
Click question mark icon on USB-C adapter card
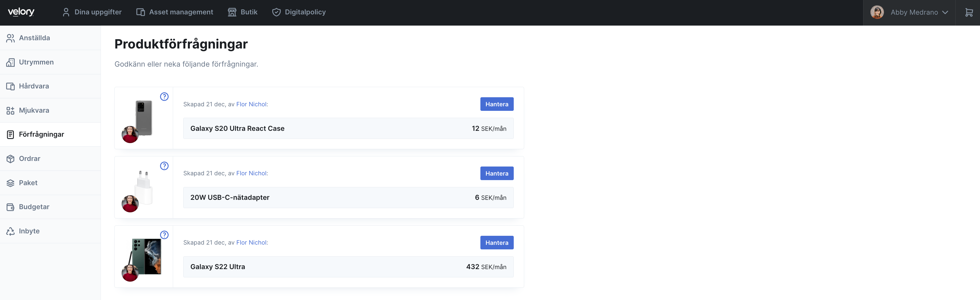[164, 166]
